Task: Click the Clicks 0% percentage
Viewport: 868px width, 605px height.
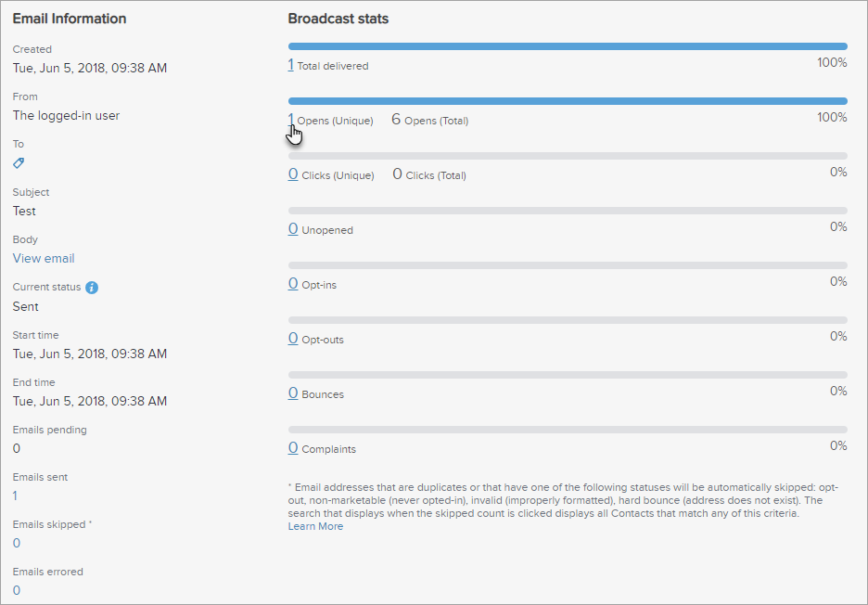Action: pos(838,173)
